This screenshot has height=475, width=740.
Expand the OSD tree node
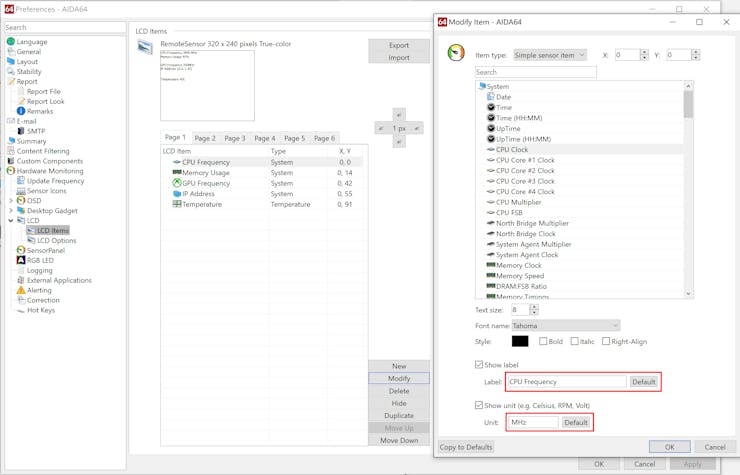coord(11,201)
